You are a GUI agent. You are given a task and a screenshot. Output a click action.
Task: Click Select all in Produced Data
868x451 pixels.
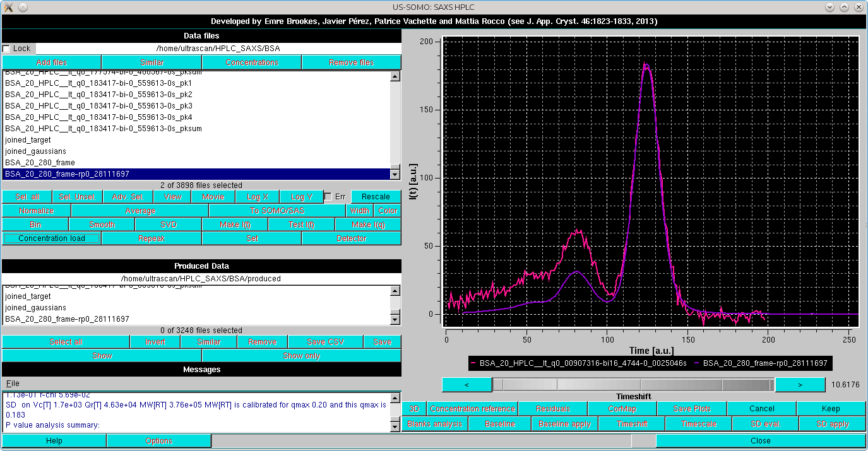tap(66, 342)
